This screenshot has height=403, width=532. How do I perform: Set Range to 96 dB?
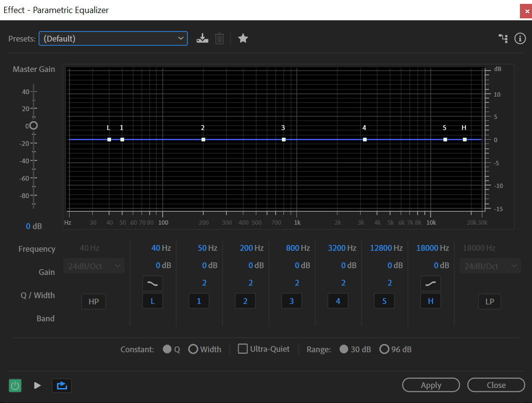(384, 349)
